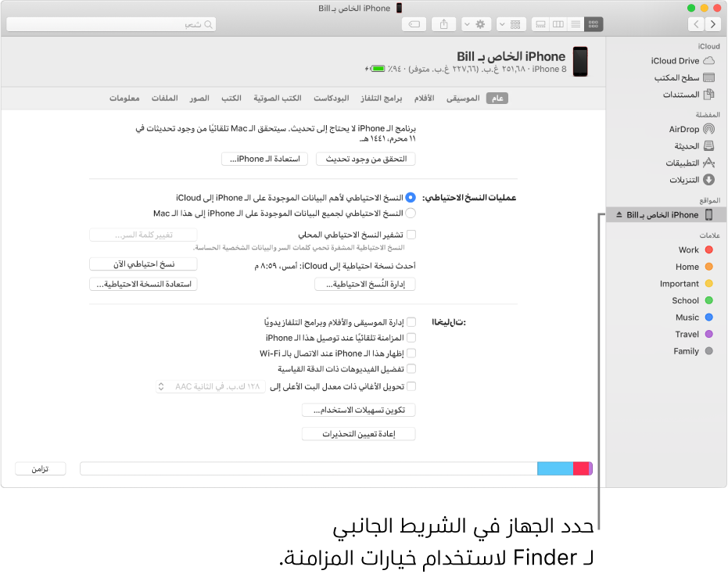728x574 pixels.
Task: Open the action gear menu
Action: click(476, 24)
